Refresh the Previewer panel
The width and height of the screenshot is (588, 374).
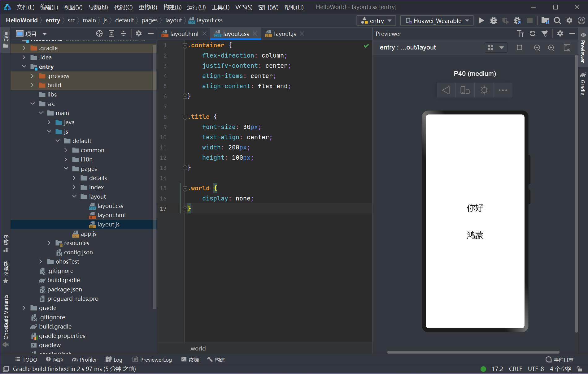[x=533, y=33]
